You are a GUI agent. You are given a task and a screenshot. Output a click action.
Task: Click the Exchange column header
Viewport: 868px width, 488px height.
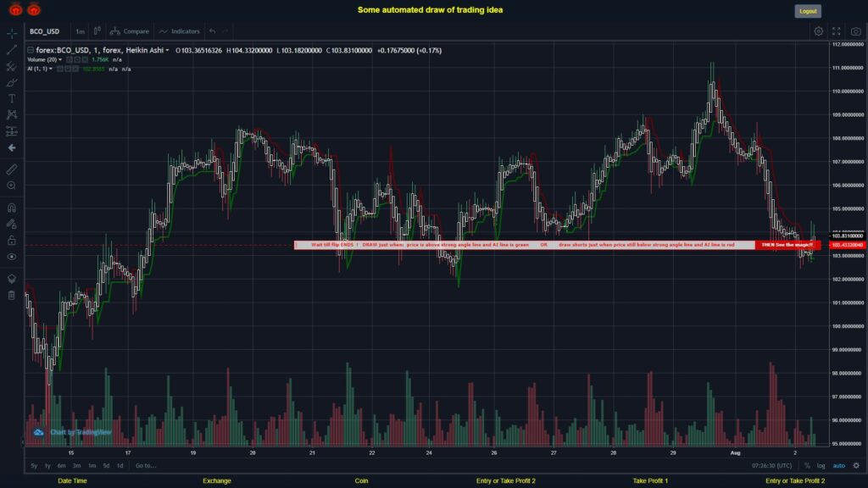click(x=217, y=481)
